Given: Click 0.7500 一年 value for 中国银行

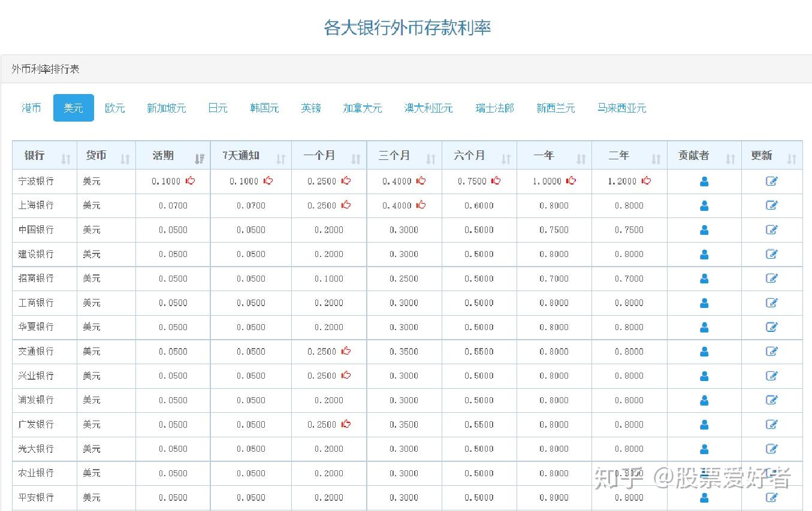Looking at the screenshot, I should point(554,230).
